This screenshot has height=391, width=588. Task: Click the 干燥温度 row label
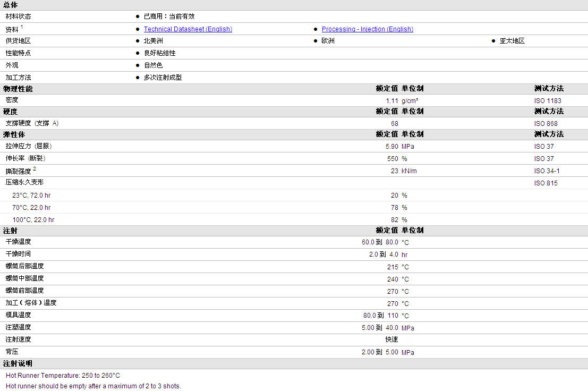[x=19, y=242]
